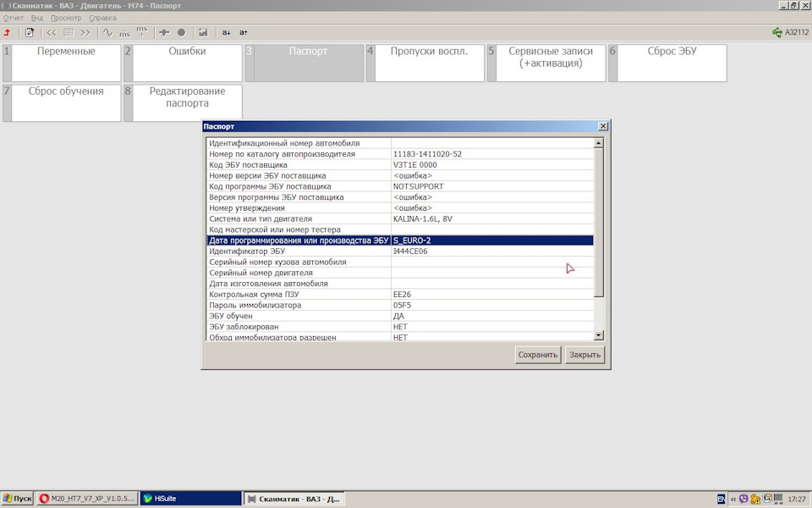812x508 pixels.
Task: Open the Вид menu
Action: (x=36, y=18)
